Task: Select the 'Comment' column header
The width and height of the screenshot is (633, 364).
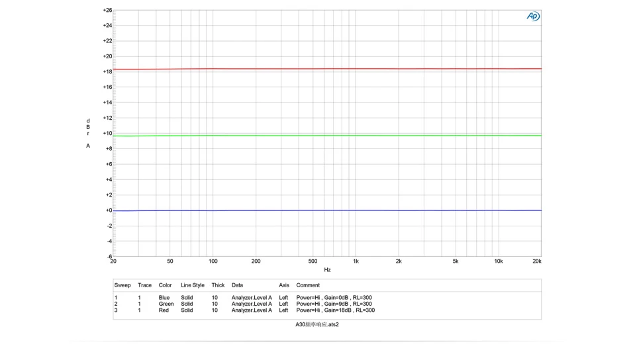Action: (308, 285)
